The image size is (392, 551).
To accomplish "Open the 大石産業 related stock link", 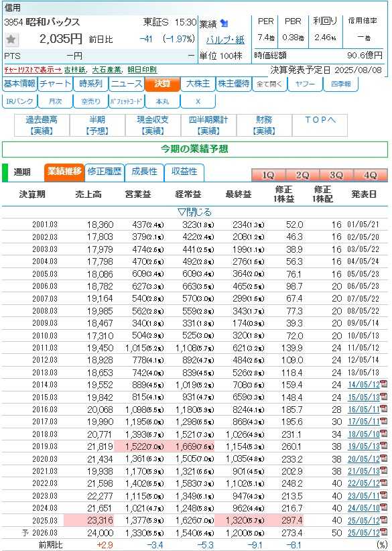I will 107,70.
